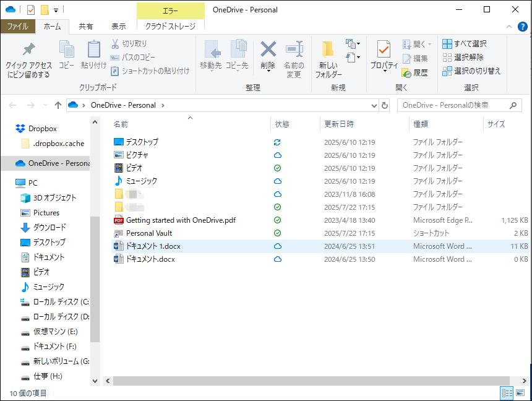Click ショートカットの貼り付け command

point(150,71)
